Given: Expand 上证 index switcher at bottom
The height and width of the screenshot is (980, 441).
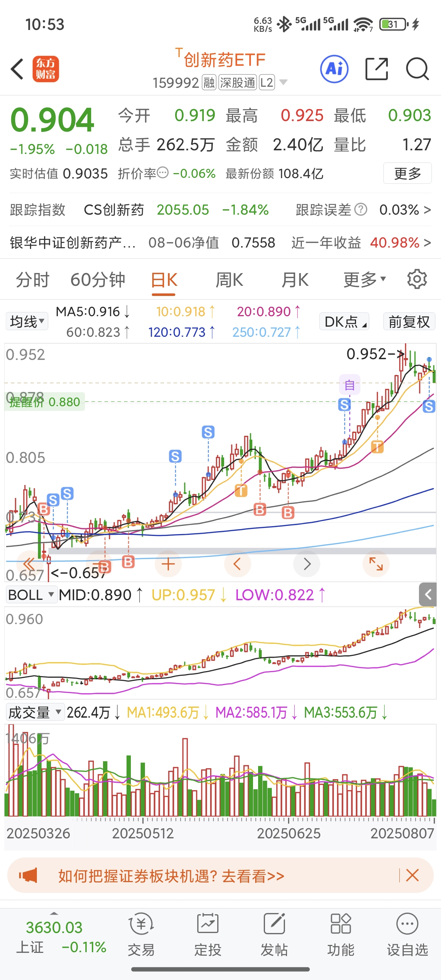Looking at the screenshot, I should pyautogui.click(x=55, y=913).
